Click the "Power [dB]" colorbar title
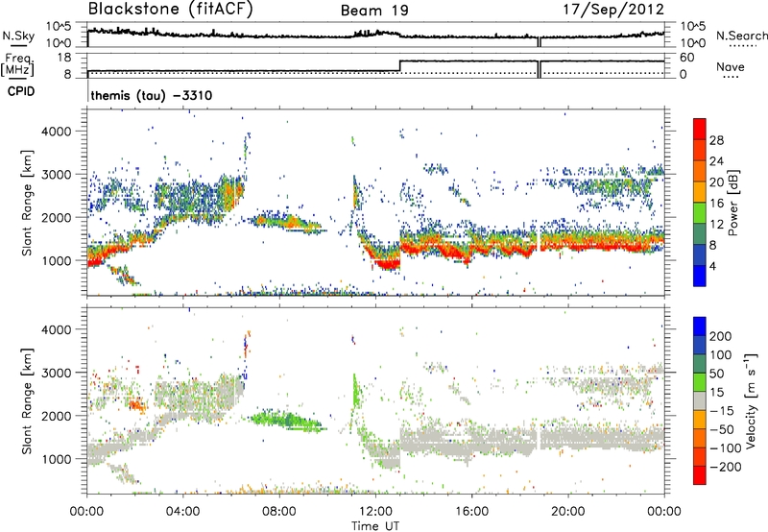Screen dimensions: 768x532 (733, 203)
